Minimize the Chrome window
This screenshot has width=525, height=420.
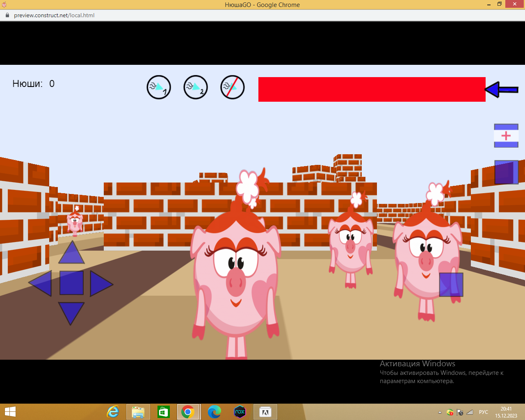489,5
